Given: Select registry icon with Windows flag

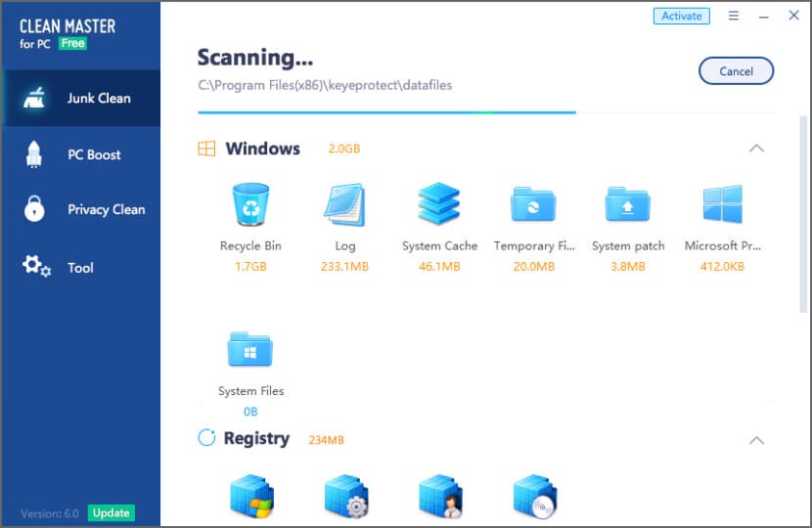Looking at the screenshot, I should [252, 496].
